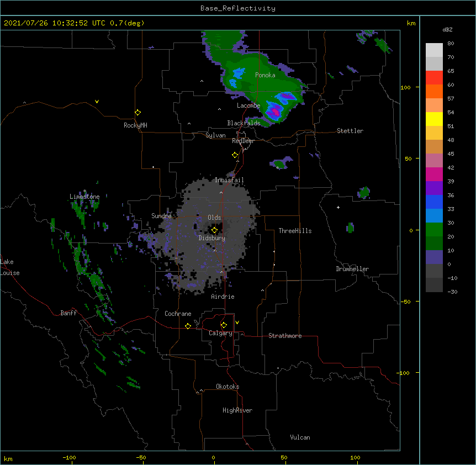
Task: Select the light gray swatch below 80
Action: click(434, 50)
